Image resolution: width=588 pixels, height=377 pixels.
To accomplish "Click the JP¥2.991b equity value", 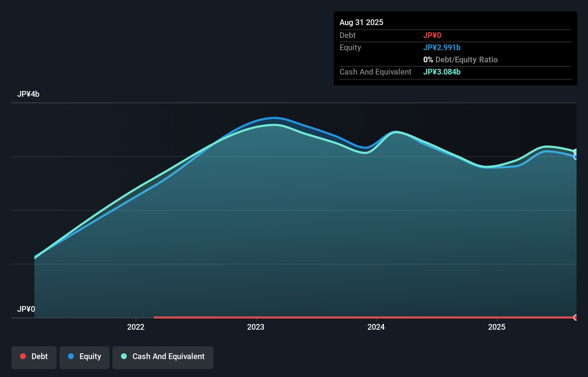I will 442,47.
